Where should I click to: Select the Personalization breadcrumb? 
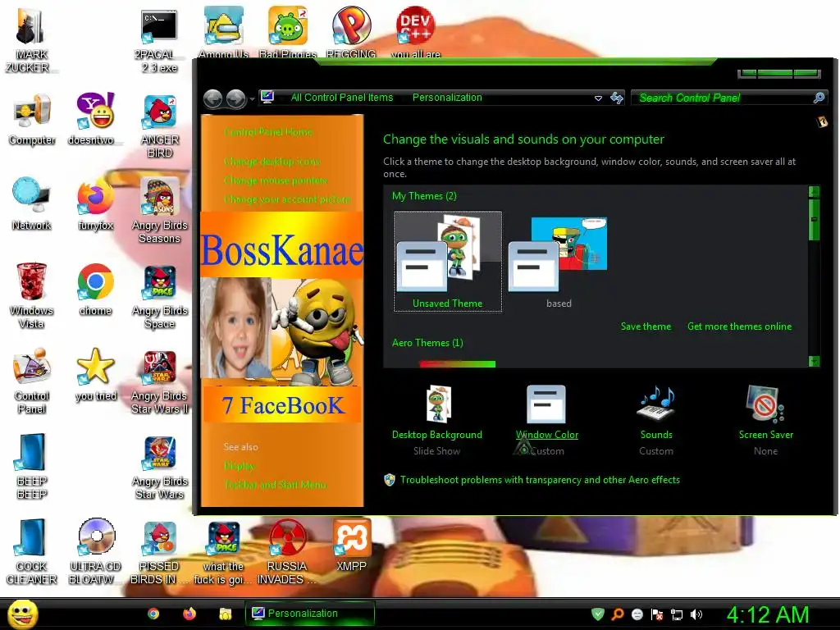[x=447, y=98]
